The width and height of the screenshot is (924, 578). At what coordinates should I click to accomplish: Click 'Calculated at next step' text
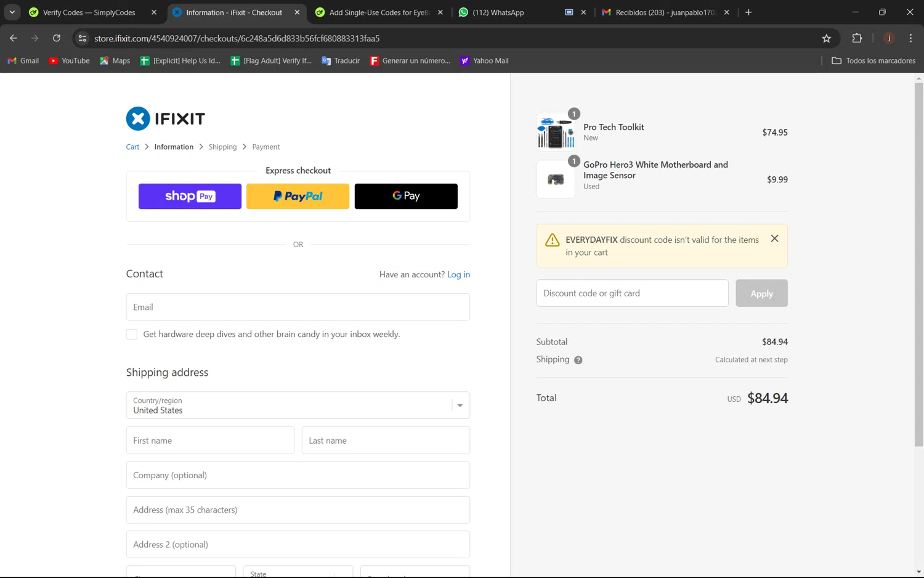[752, 360]
